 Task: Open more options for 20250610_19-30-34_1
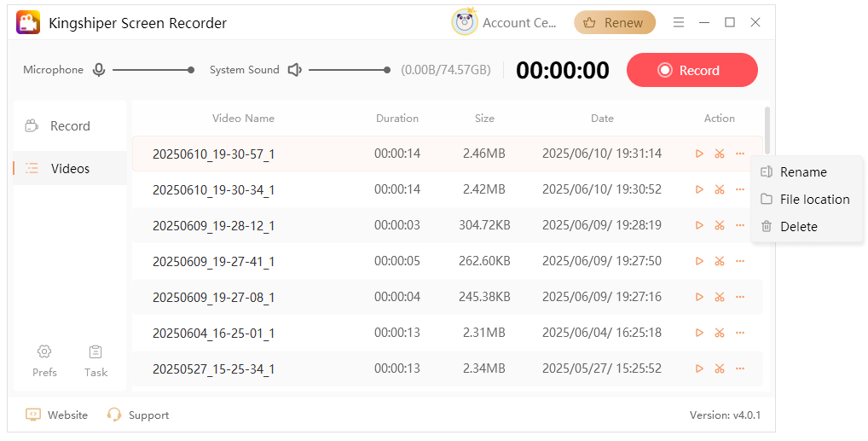[x=739, y=189]
